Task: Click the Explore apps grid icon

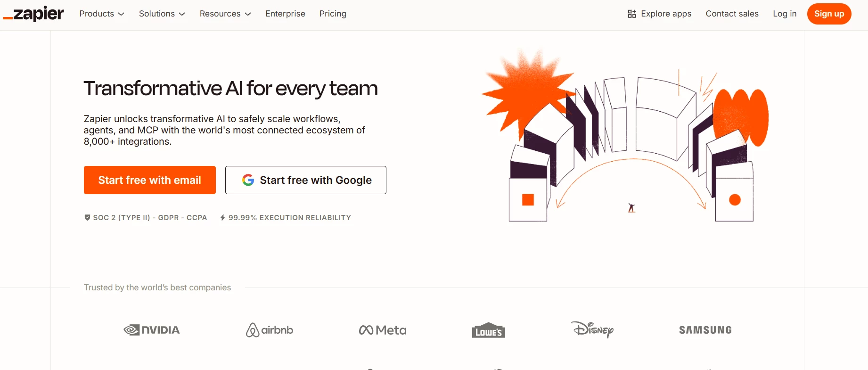Action: click(x=632, y=14)
